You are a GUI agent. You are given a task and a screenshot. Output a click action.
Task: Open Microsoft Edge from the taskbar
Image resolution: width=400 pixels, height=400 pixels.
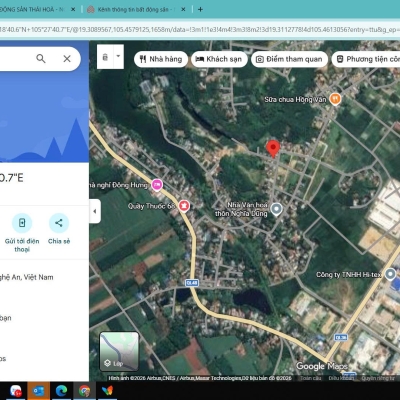click(x=61, y=390)
